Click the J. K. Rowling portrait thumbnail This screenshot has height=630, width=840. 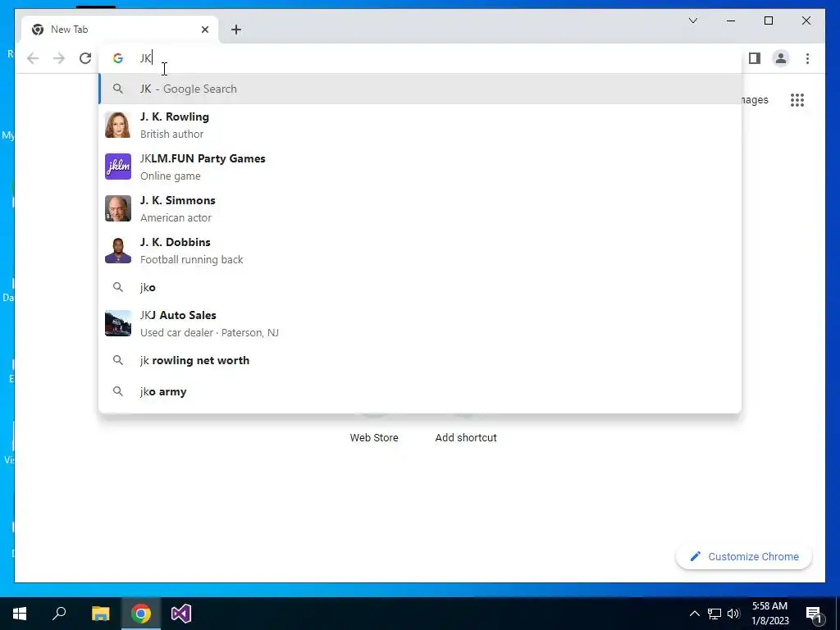click(x=118, y=125)
